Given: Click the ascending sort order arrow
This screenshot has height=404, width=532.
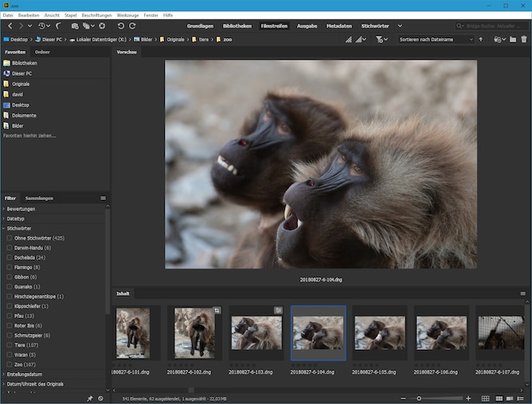Looking at the screenshot, I should pyautogui.click(x=481, y=39).
